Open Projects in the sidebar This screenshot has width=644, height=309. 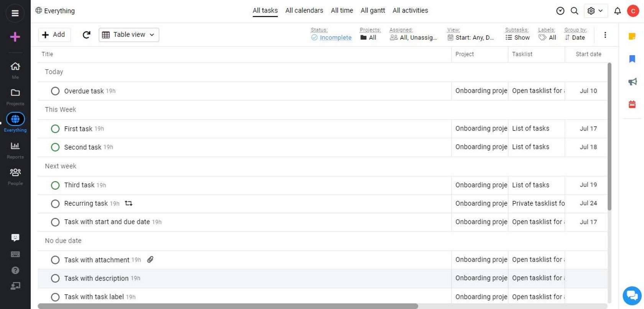pyautogui.click(x=15, y=97)
